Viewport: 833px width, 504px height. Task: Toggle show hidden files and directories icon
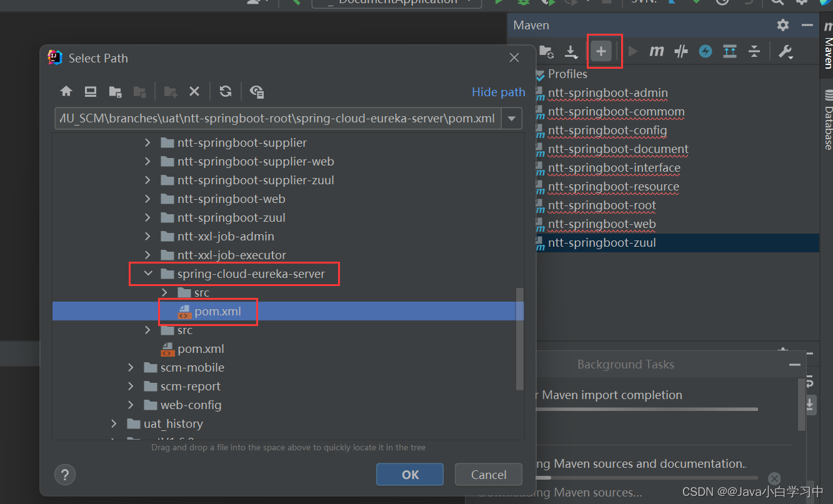coord(257,92)
